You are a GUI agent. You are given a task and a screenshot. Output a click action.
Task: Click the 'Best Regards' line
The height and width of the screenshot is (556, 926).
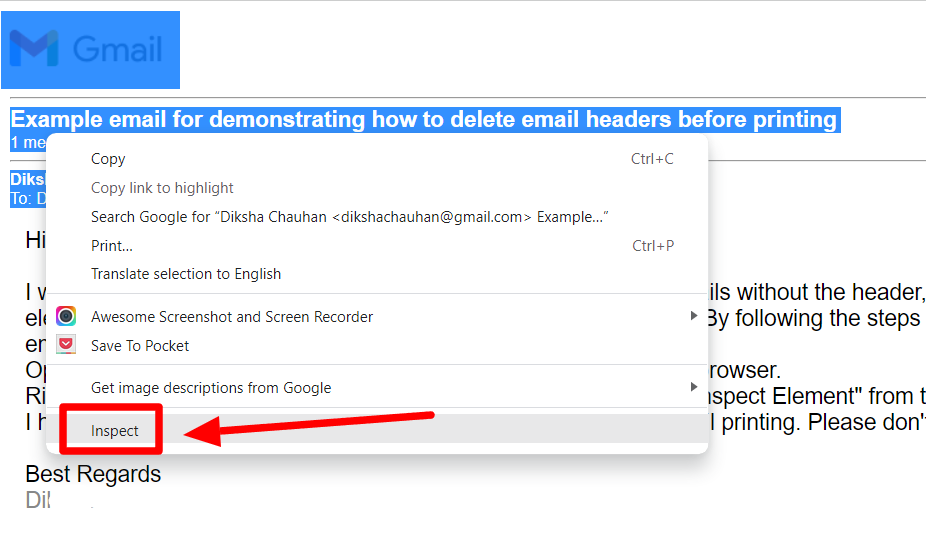[93, 474]
